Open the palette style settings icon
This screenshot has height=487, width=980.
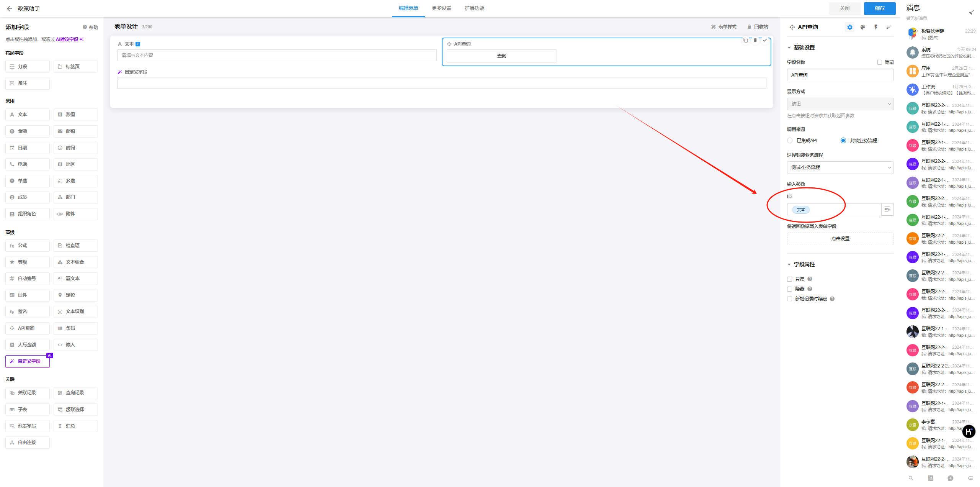point(862,27)
